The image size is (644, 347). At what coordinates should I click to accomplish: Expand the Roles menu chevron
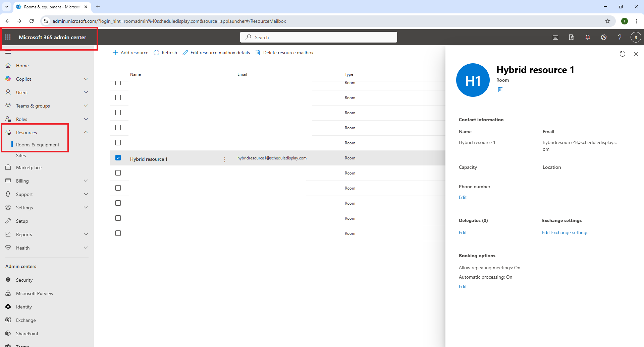point(86,119)
